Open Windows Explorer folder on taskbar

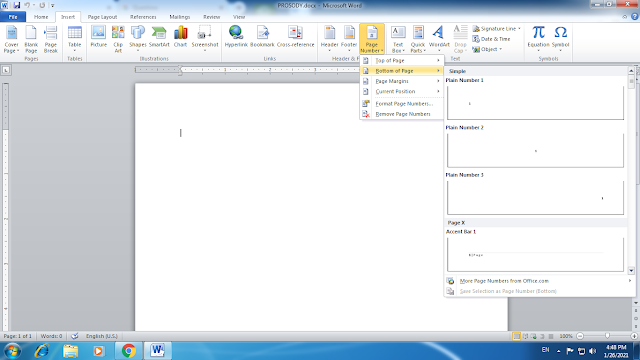pyautogui.click(x=70, y=351)
